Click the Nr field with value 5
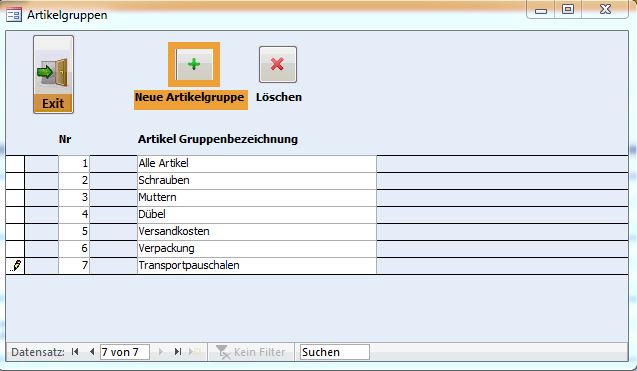Viewport: 637px width, 371px height. pos(74,232)
